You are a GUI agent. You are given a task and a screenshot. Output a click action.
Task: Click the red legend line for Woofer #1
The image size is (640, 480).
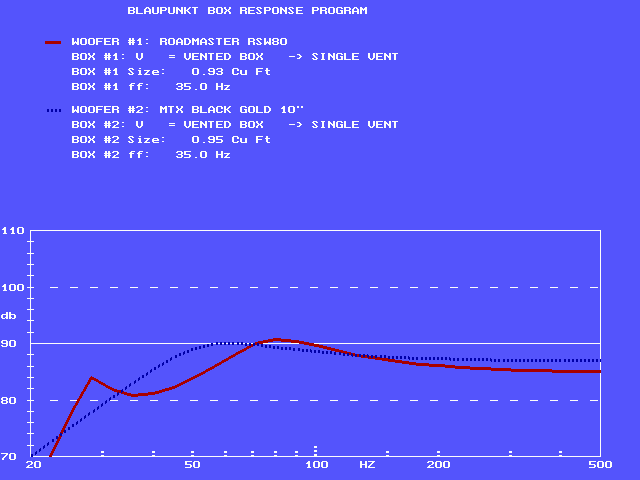[x=53, y=42]
